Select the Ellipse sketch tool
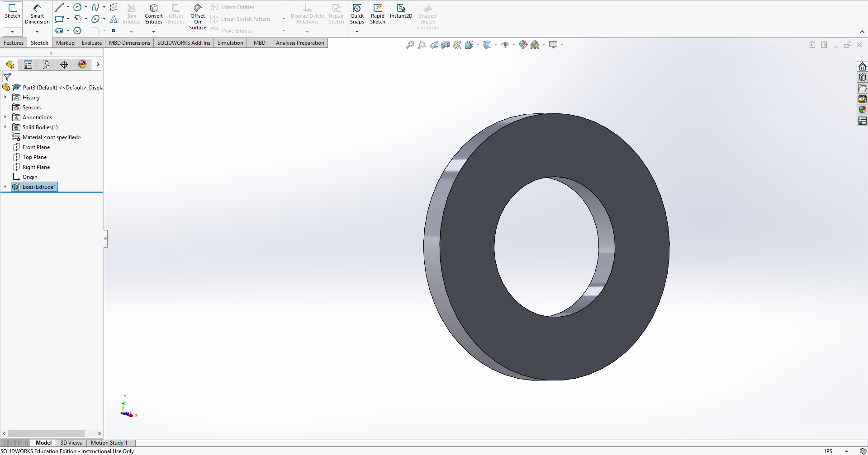This screenshot has height=455, width=868. [95, 19]
